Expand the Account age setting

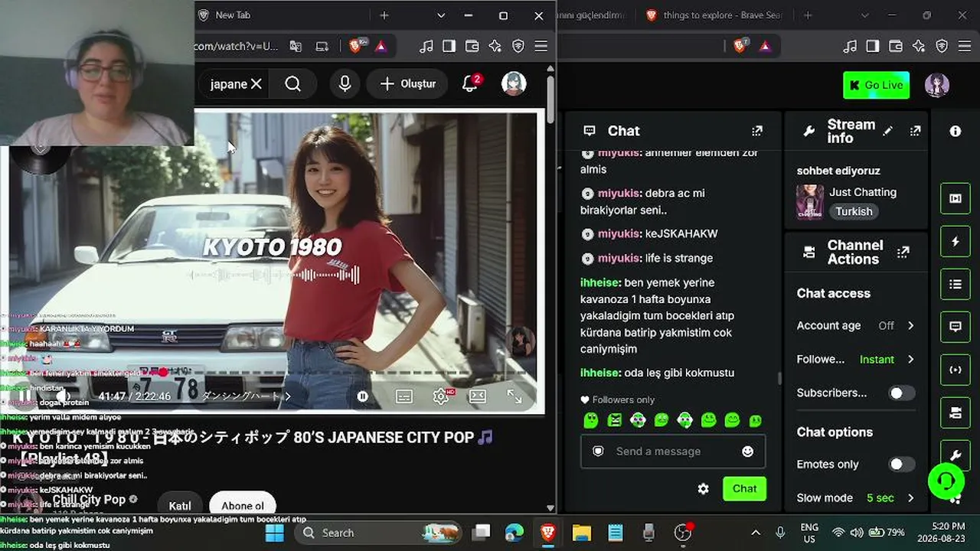[856, 325]
